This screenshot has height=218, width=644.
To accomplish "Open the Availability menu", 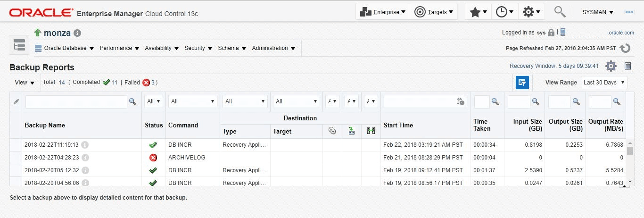I will point(162,48).
